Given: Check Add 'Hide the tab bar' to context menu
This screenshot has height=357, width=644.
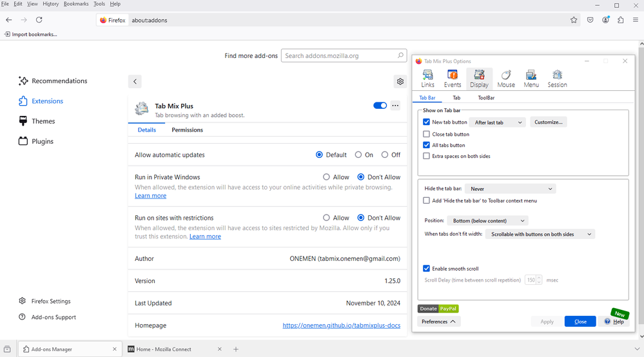Looking at the screenshot, I should tap(426, 200).
